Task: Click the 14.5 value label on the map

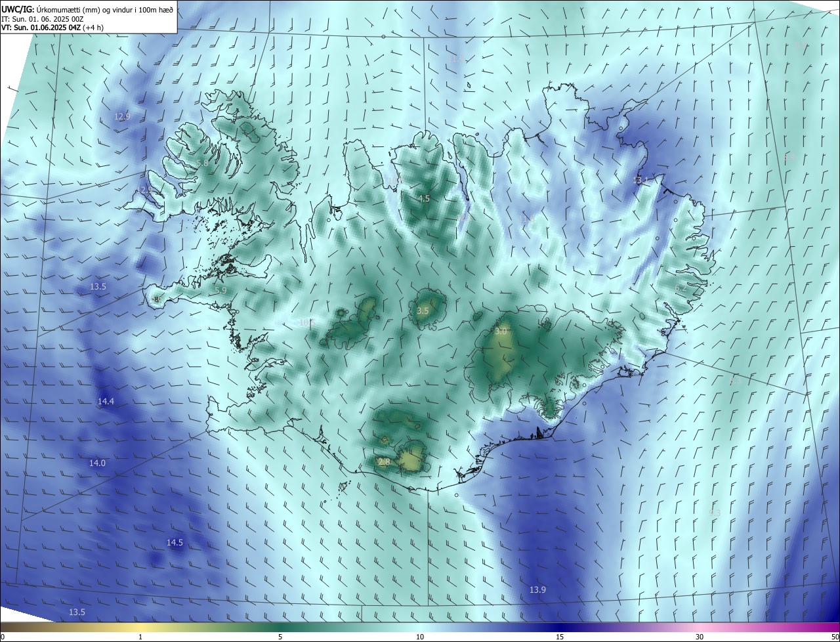Action: [175, 542]
